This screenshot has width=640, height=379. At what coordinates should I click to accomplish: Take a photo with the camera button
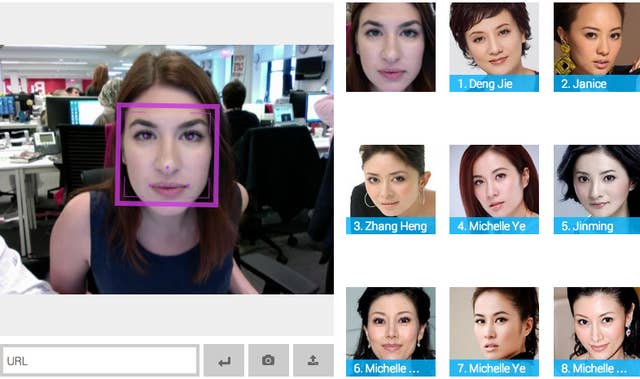click(x=269, y=360)
